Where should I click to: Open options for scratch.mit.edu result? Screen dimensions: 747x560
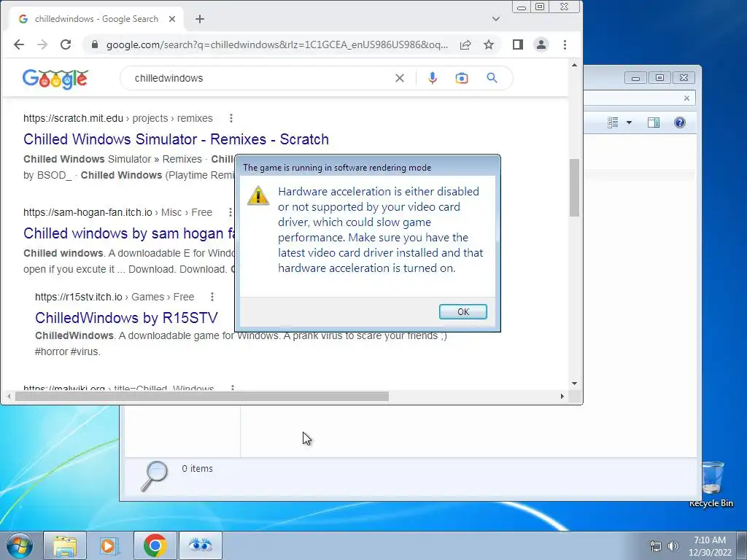point(231,118)
